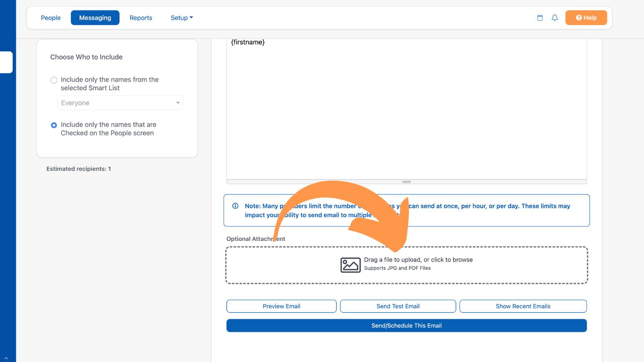644x362 pixels.
Task: Click Send/Schedule This Email button
Action: (407, 325)
